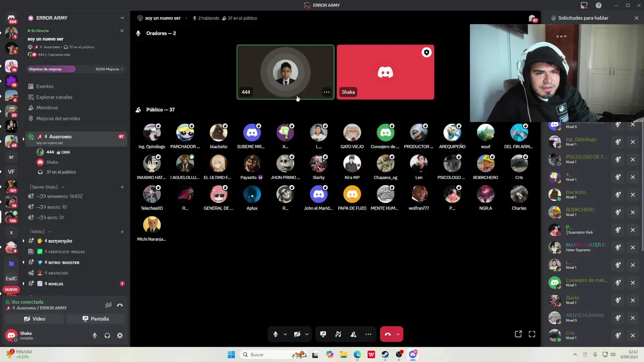The image size is (644, 362).
Task: Open Microsoft Edge from the taskbar
Action: tap(357, 354)
